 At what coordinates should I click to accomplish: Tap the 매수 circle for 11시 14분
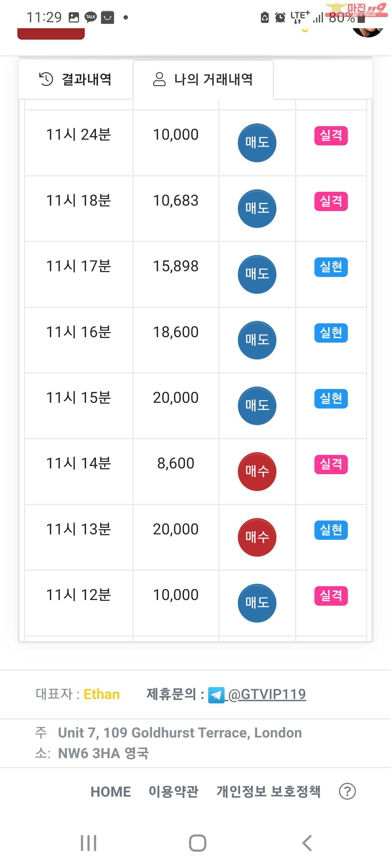coord(257,471)
